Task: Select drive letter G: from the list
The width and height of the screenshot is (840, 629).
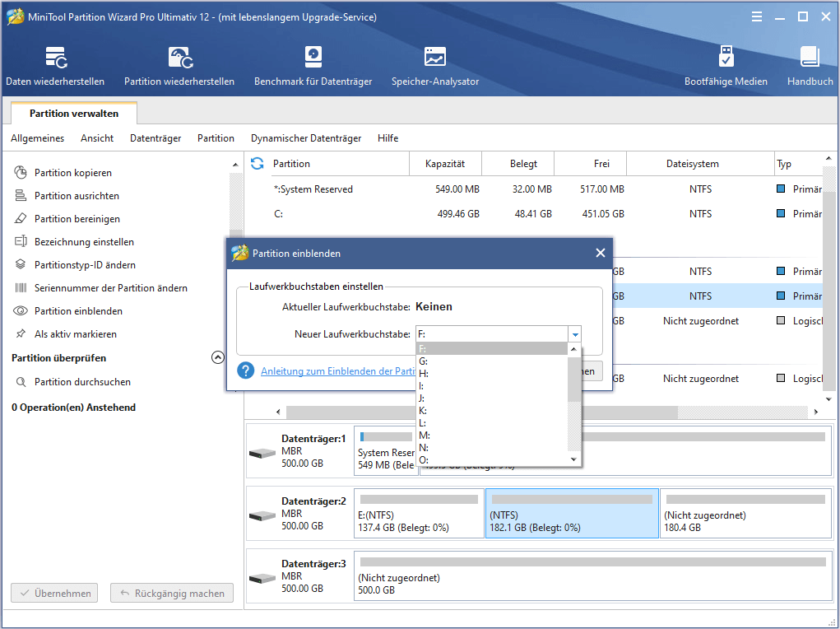Action: click(449, 360)
